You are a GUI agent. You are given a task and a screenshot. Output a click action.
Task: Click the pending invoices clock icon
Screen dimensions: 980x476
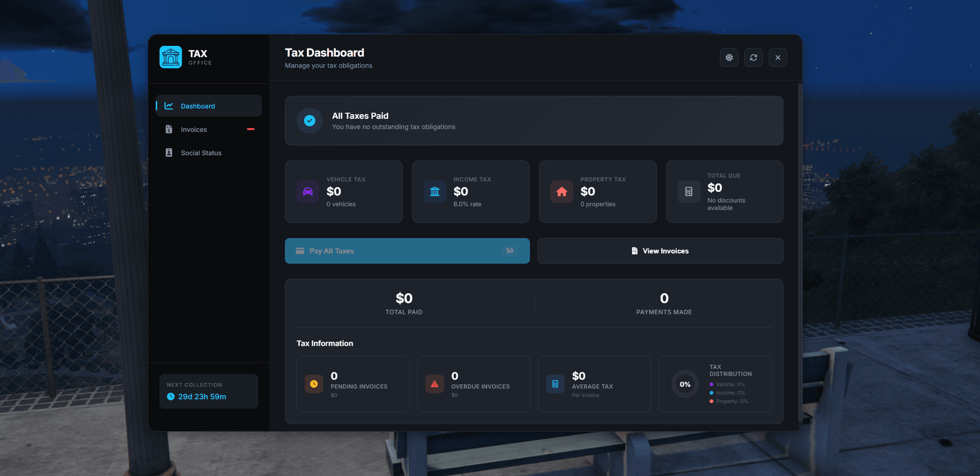point(314,384)
